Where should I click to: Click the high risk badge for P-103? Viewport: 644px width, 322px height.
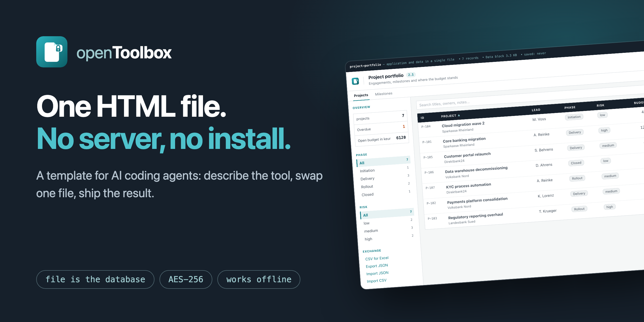coord(610,207)
